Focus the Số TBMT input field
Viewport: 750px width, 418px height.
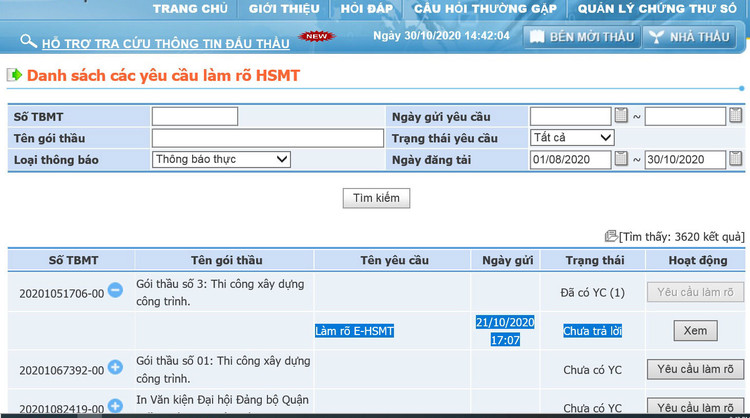195,116
